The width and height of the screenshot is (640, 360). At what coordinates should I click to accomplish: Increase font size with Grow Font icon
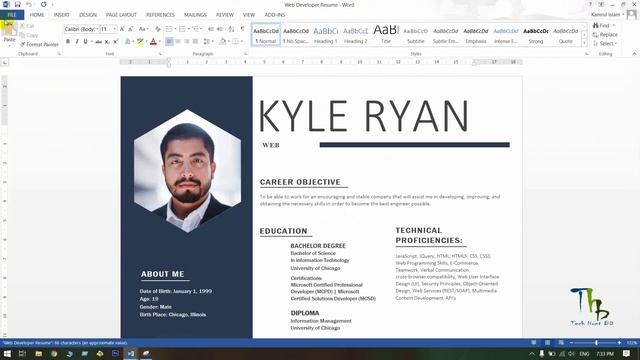pyautogui.click(x=122, y=29)
